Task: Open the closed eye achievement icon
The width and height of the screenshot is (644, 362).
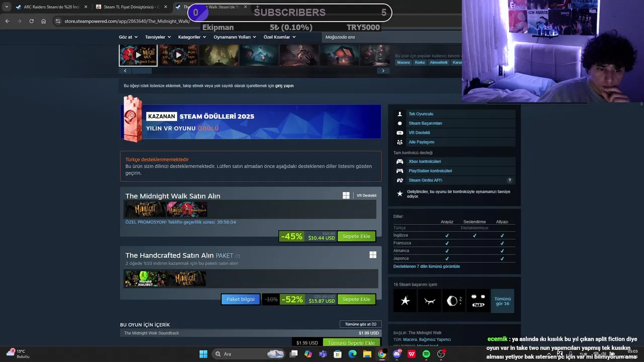Action: click(429, 301)
